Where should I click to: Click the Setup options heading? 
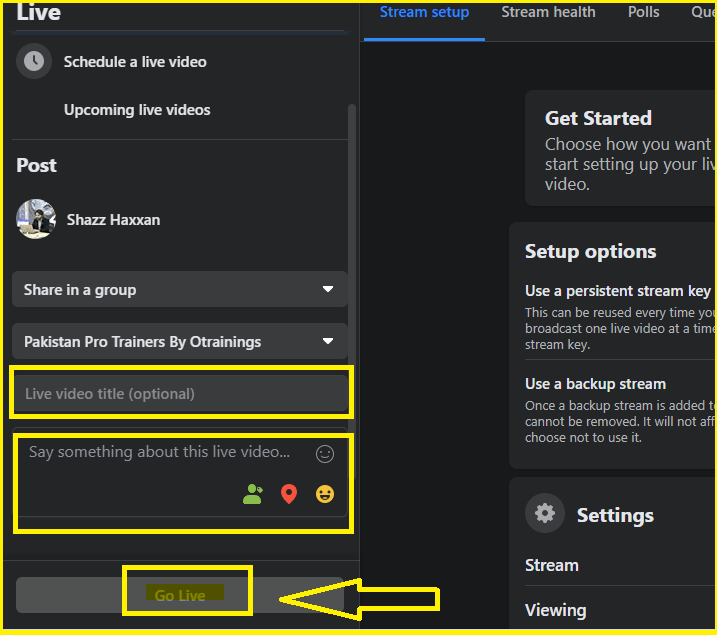[590, 251]
